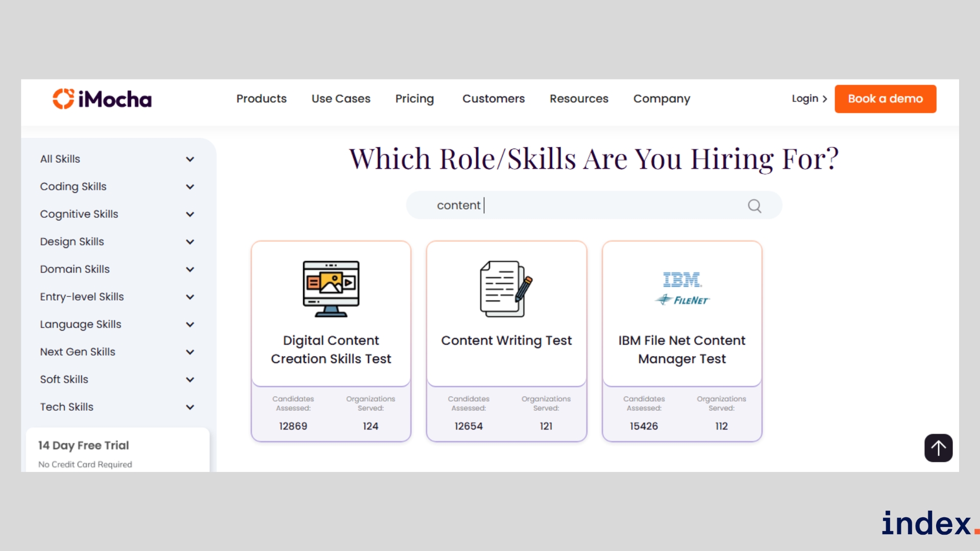Click the scroll-to-top arrow button
The image size is (980, 551).
938,448
